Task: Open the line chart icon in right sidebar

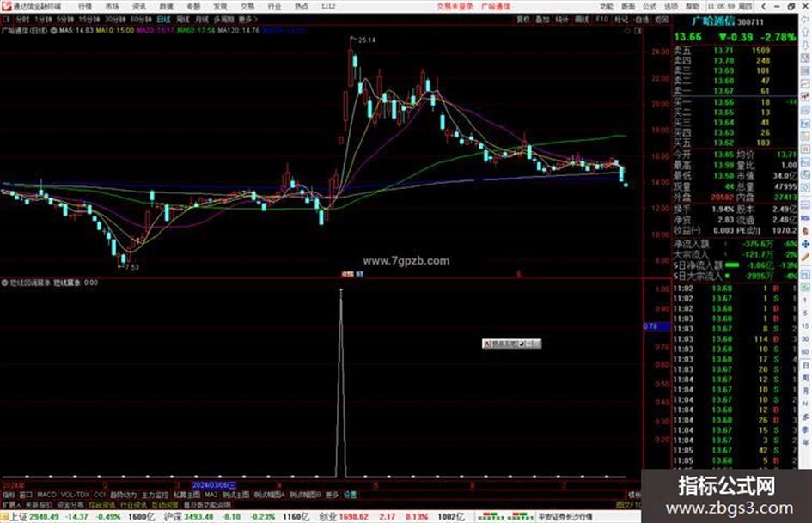Action: (805, 84)
